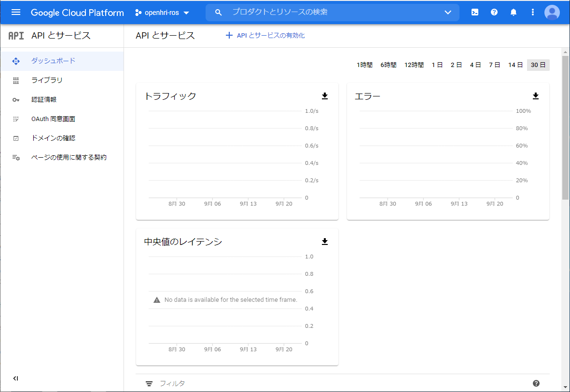Open the ライブラリ menu item
This screenshot has height=392, width=570.
tap(62, 81)
